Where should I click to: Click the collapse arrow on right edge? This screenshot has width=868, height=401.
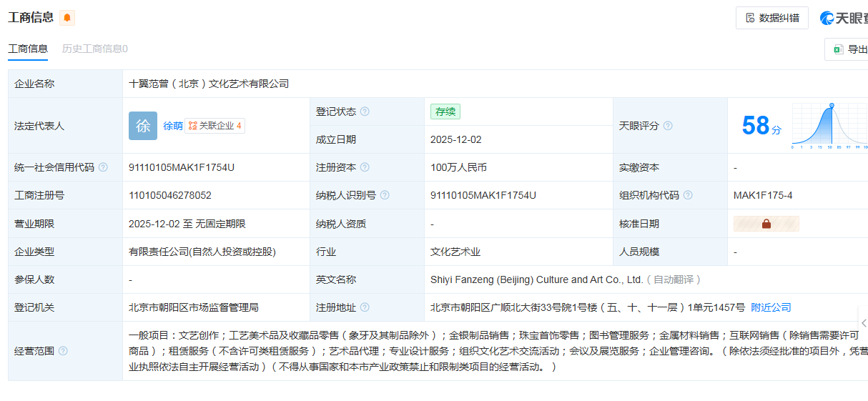864,323
